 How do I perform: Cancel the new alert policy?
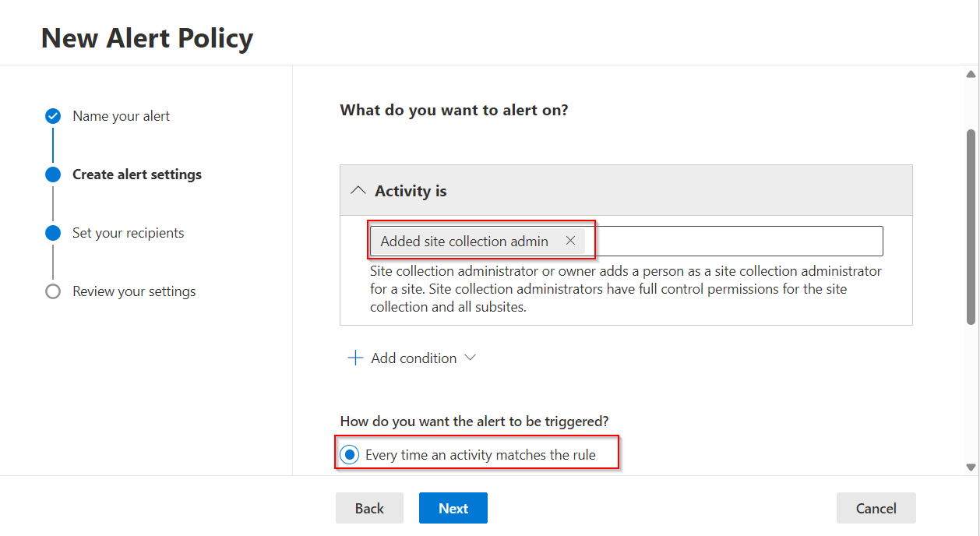click(876, 507)
